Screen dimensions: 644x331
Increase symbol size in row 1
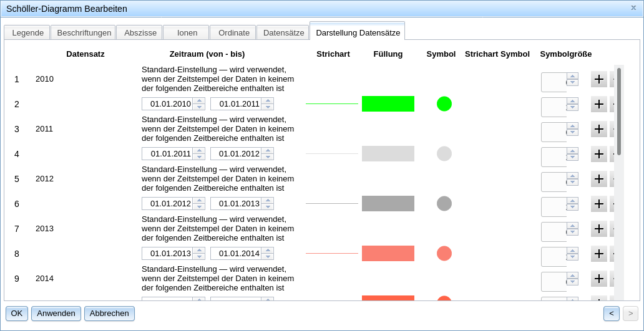[x=572, y=76]
